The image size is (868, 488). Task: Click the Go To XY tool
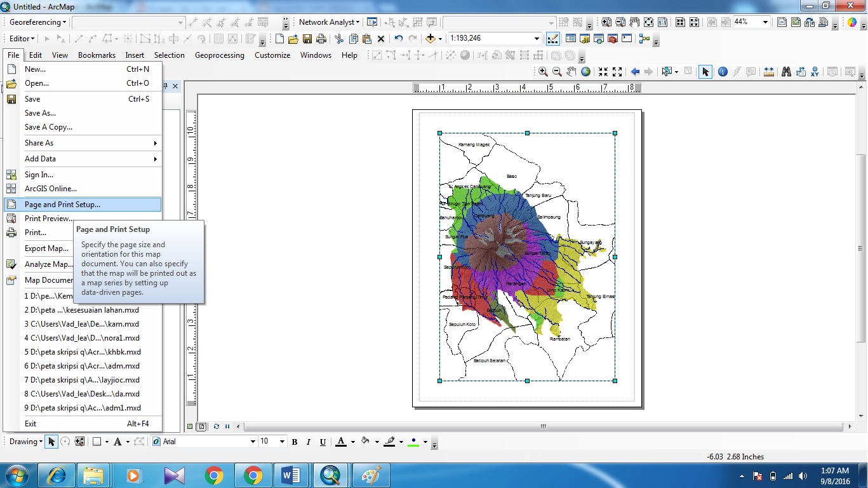(x=815, y=71)
